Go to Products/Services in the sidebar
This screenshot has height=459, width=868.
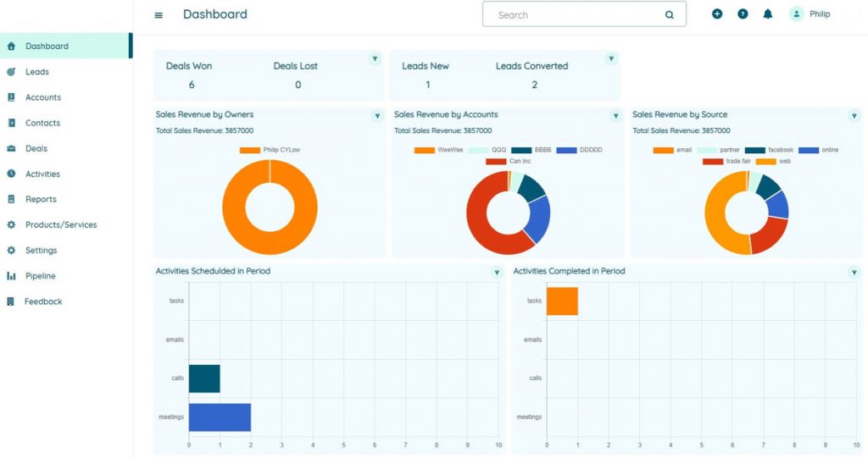61,225
